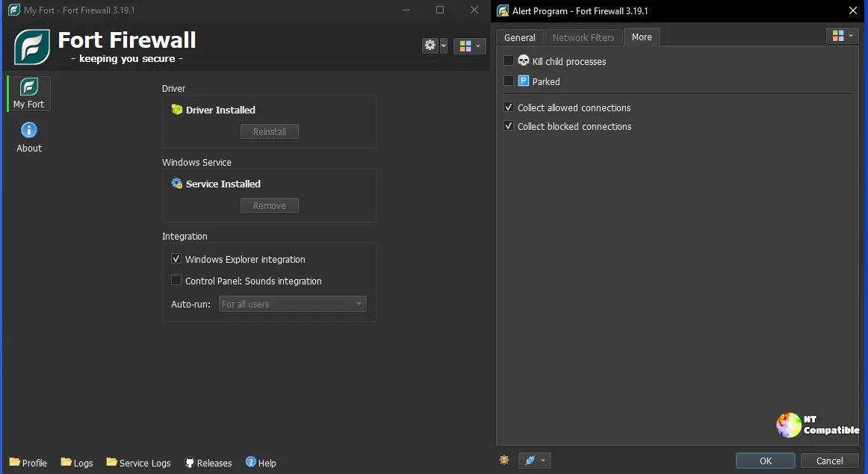Click the Reinstall driver button
Viewport: 868px width, 474px height.
coord(269,131)
